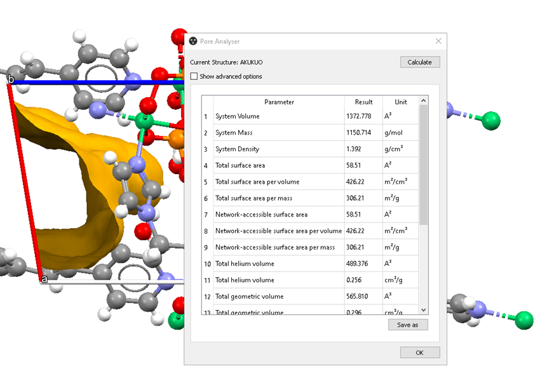The width and height of the screenshot is (540, 392).
Task: Click the Pore Analyser title icon
Action: (x=194, y=41)
